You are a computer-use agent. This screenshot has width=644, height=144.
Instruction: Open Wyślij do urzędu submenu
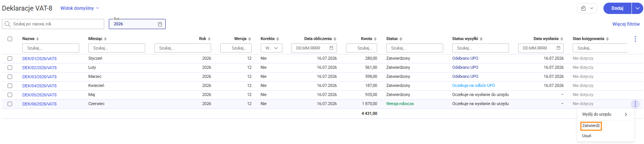click(605, 115)
